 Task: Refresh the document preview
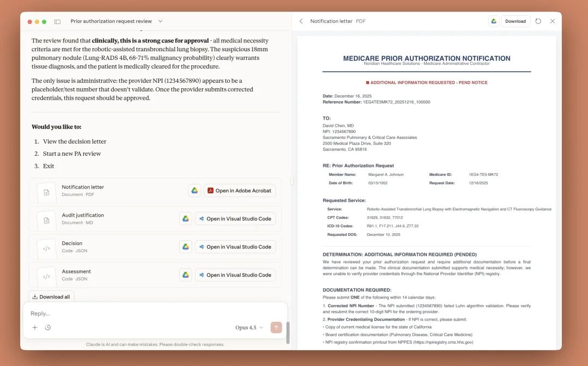(538, 21)
